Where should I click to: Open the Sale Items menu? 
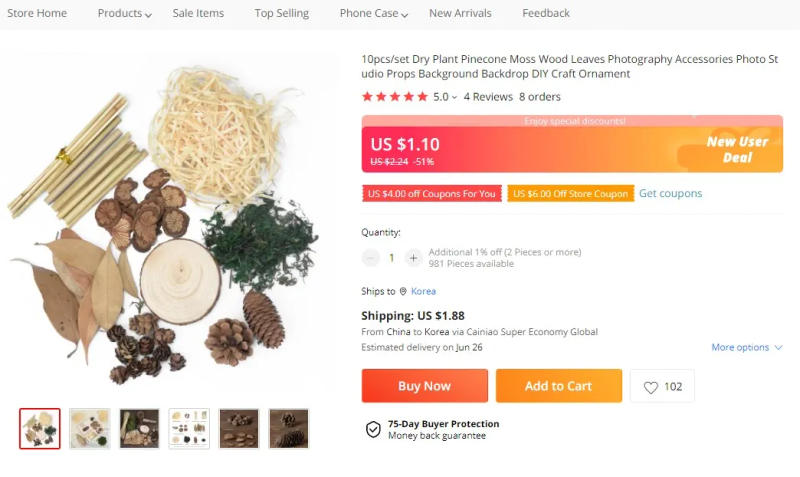198,14
